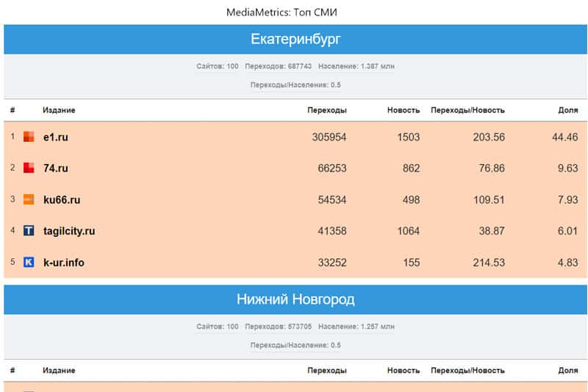The width and height of the screenshot is (588, 392).
Task: Click the Екатеринбург city header
Action: 295,39
